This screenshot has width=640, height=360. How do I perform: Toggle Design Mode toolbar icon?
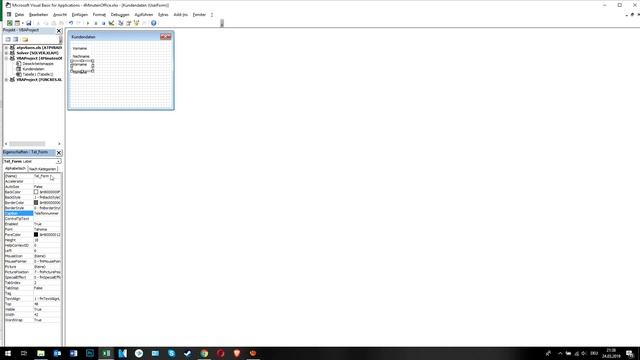coord(111,23)
